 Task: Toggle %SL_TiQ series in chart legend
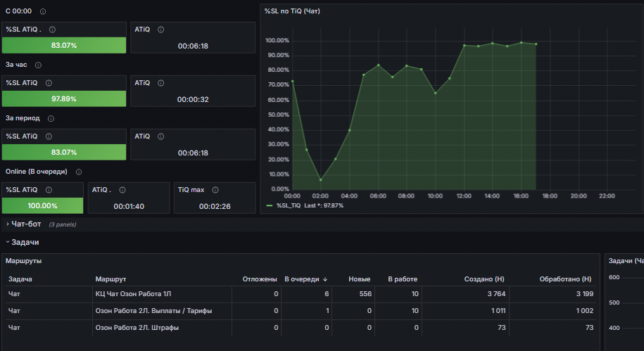point(289,205)
